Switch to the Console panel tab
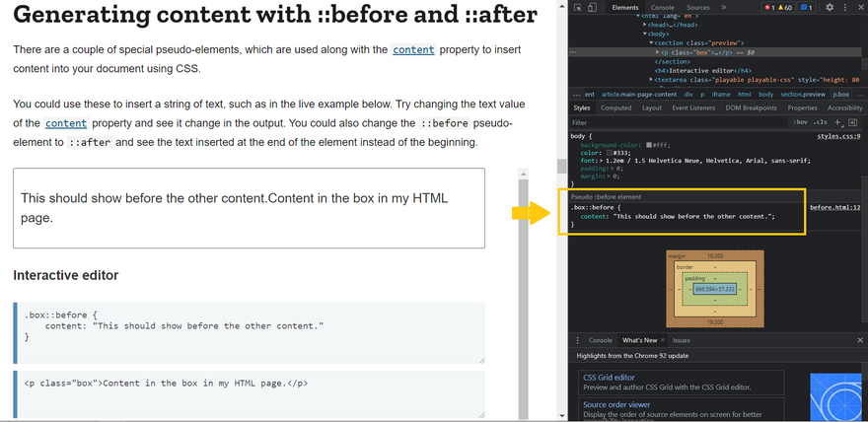 [x=662, y=7]
